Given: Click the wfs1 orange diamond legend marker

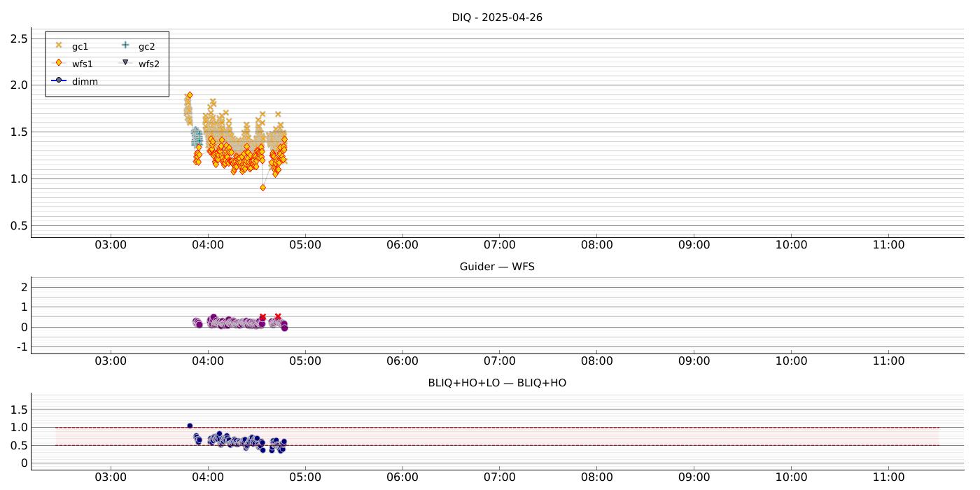Looking at the screenshot, I should (x=59, y=63).
